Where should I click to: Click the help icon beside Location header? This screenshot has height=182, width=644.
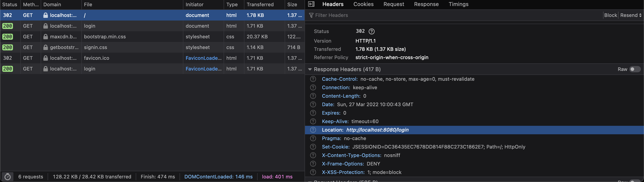pos(313,130)
